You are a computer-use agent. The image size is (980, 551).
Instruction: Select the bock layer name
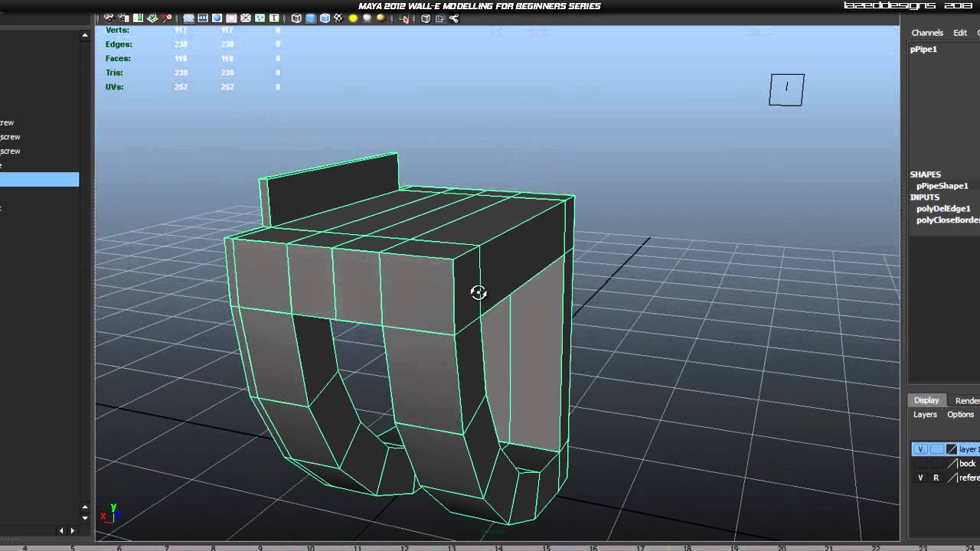[968, 464]
